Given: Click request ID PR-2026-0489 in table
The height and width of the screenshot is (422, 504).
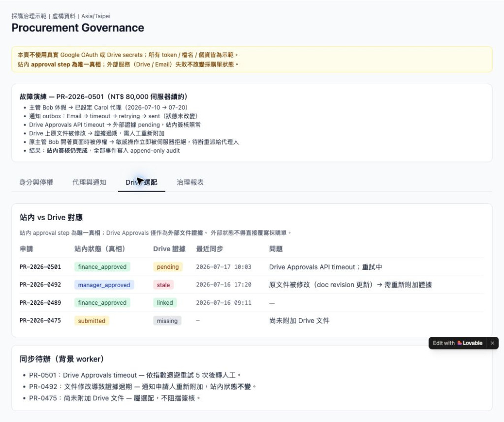Looking at the screenshot, I should coord(40,303).
